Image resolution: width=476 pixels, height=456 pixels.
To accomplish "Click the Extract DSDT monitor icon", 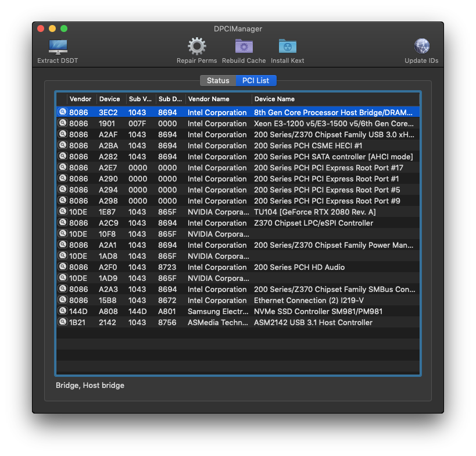I will [58, 47].
